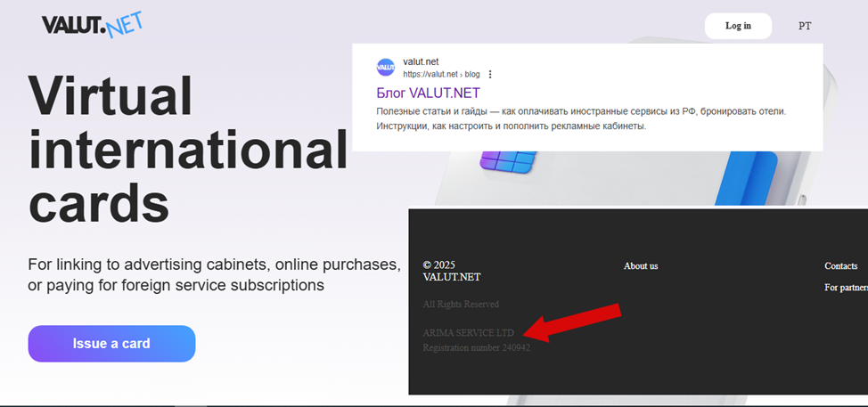Click the valut.net site name in search result
This screenshot has width=868, height=407.
421,62
